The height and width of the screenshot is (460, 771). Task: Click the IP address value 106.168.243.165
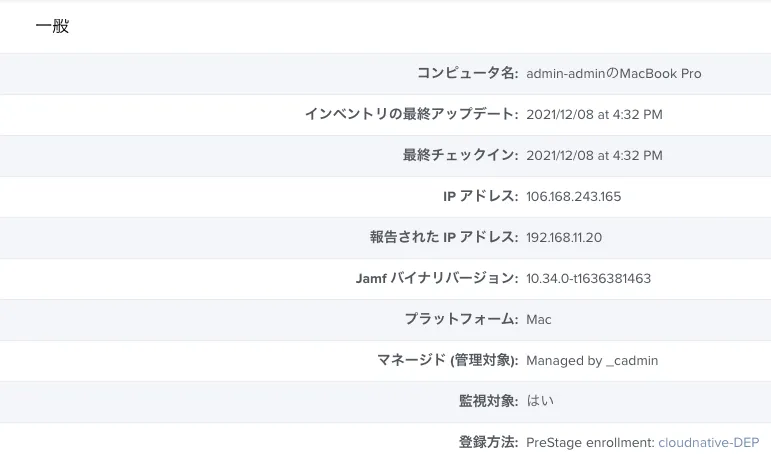coord(573,197)
